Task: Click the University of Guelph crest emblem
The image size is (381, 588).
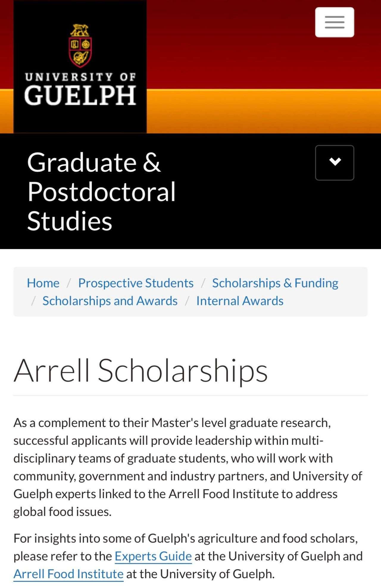Action: (x=80, y=46)
